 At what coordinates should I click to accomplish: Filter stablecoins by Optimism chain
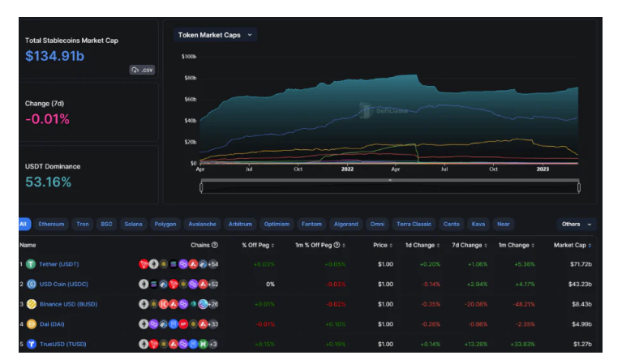[x=277, y=224]
